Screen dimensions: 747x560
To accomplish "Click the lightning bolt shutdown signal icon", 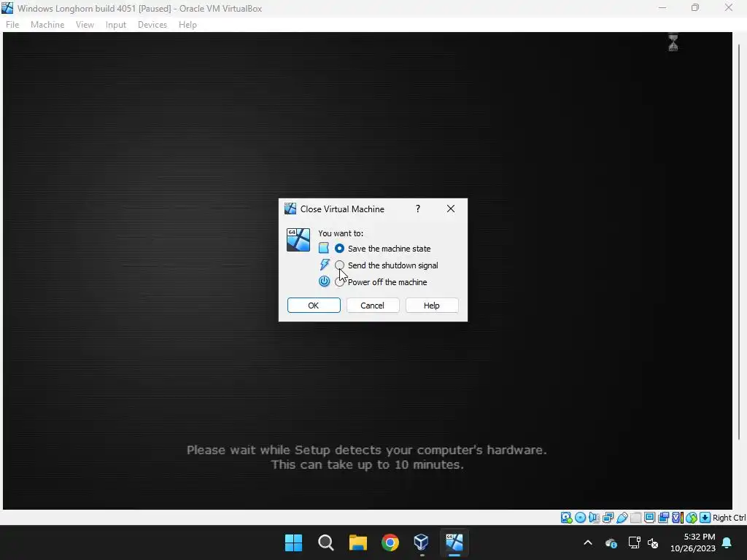I will (x=325, y=265).
